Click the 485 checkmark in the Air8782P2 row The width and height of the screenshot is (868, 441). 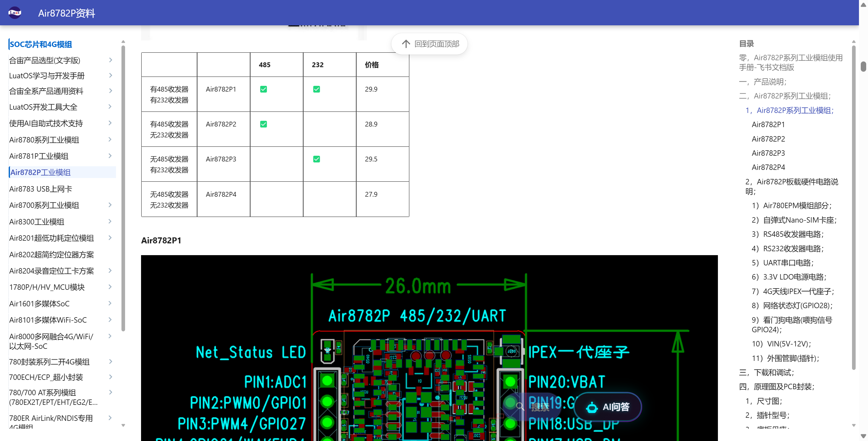pos(263,124)
